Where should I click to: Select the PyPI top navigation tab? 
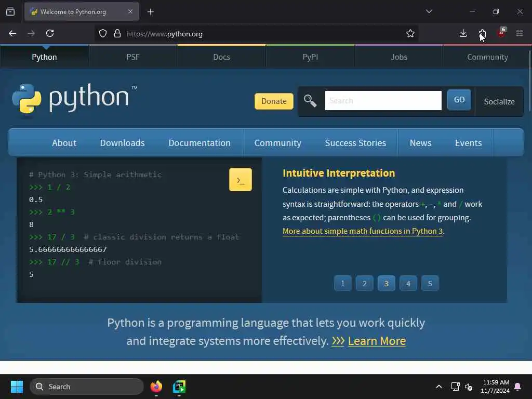310,57
